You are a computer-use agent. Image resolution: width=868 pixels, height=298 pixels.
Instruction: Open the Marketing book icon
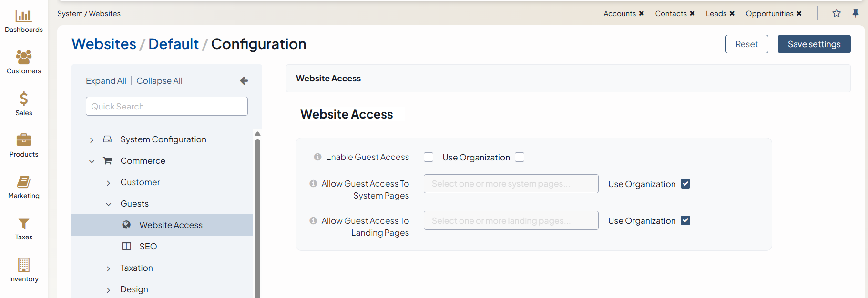pos(23,182)
